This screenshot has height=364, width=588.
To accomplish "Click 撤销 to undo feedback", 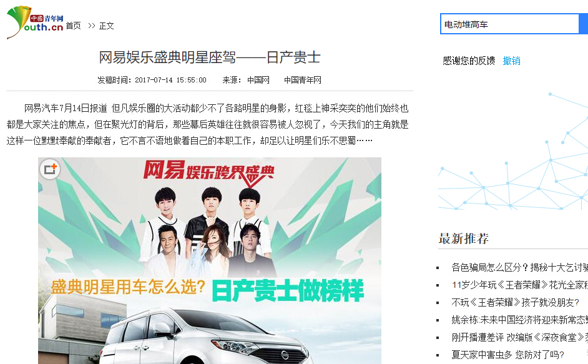I will tap(511, 61).
